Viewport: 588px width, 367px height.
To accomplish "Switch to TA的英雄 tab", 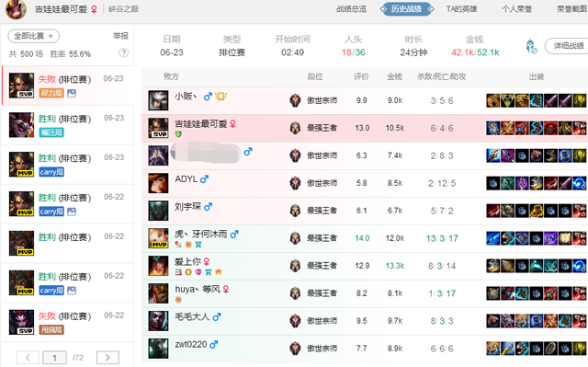I will 461,9.
